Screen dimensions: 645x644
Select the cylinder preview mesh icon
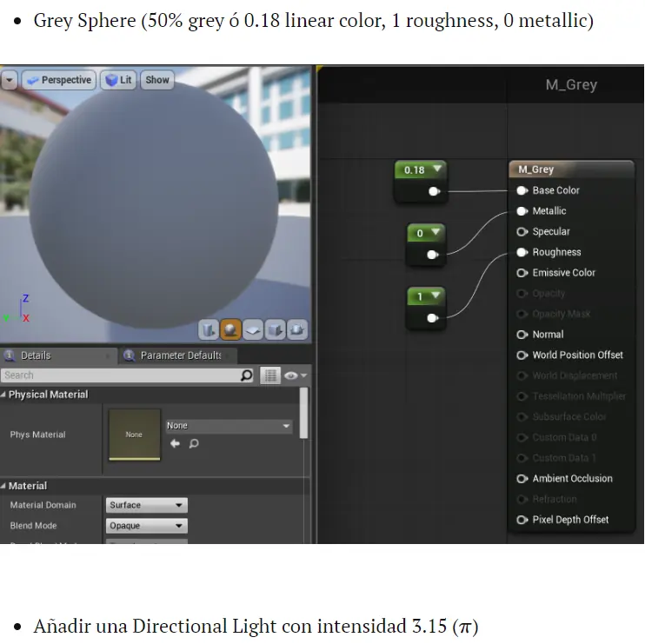tap(208, 329)
